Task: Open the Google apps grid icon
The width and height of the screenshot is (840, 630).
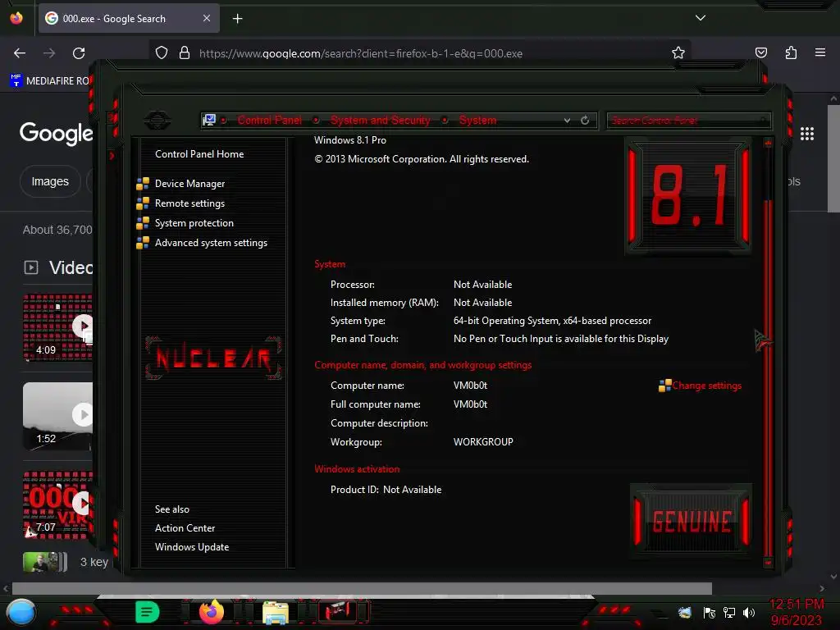Action: (807, 134)
